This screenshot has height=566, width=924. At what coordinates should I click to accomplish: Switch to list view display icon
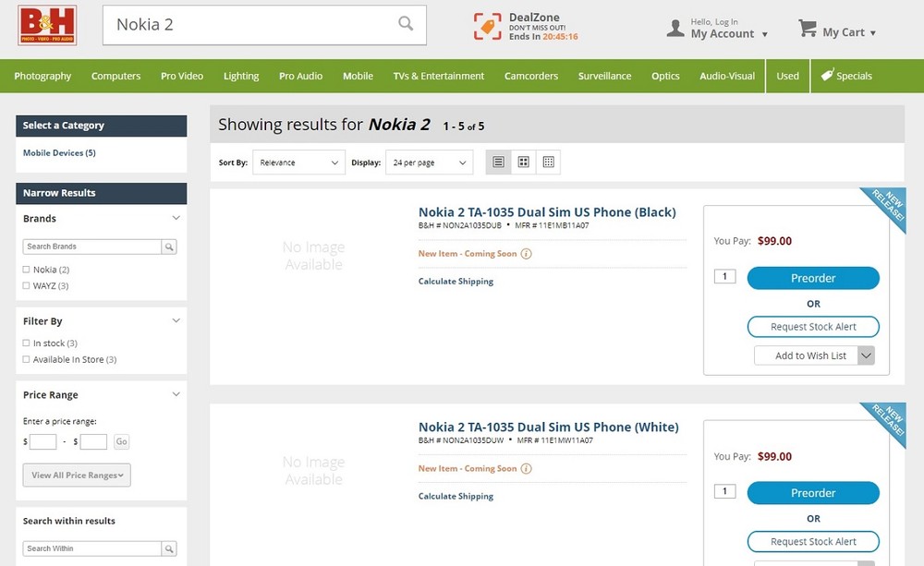tap(499, 162)
